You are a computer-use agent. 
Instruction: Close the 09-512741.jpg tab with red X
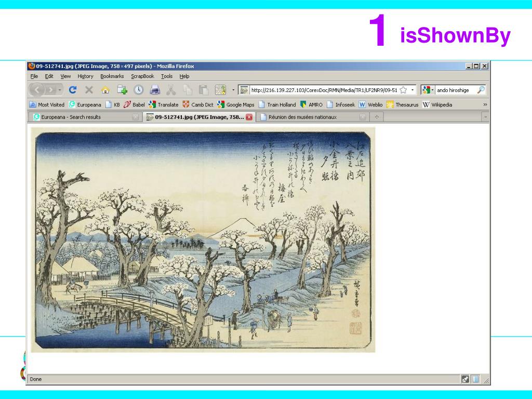[249, 117]
